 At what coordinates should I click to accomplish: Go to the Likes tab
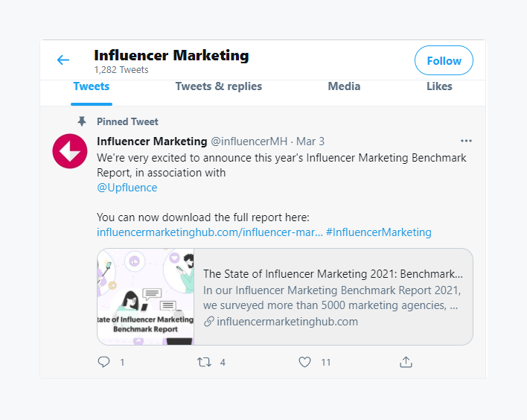(x=439, y=86)
